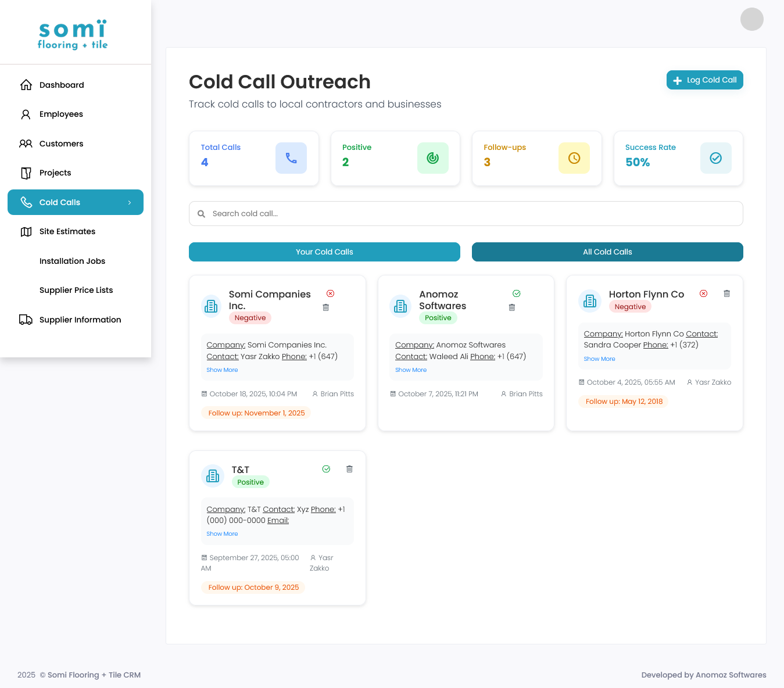784x688 pixels.
Task: Click the Success Rate checkmark icon
Action: (715, 158)
